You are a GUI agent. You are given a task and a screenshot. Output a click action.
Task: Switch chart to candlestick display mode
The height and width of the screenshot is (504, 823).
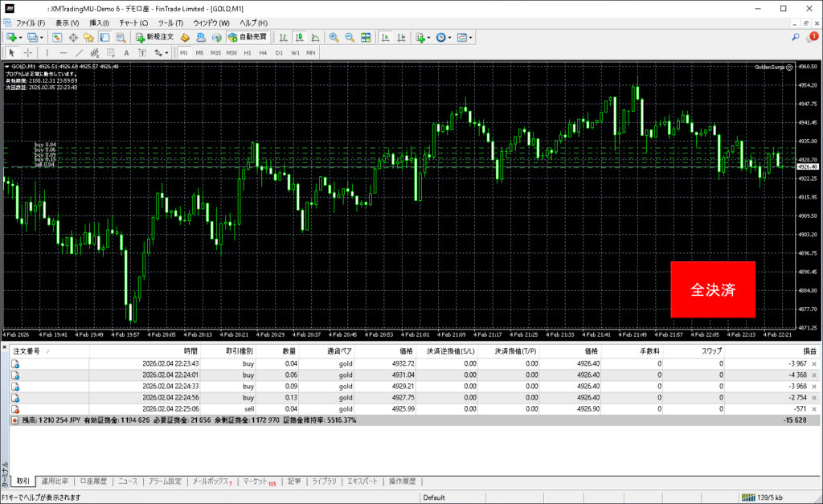coord(298,38)
